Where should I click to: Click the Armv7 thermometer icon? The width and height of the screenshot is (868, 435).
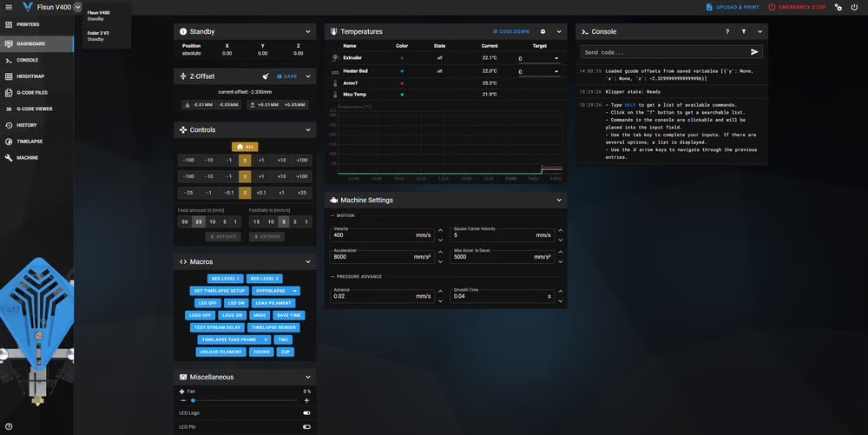334,83
